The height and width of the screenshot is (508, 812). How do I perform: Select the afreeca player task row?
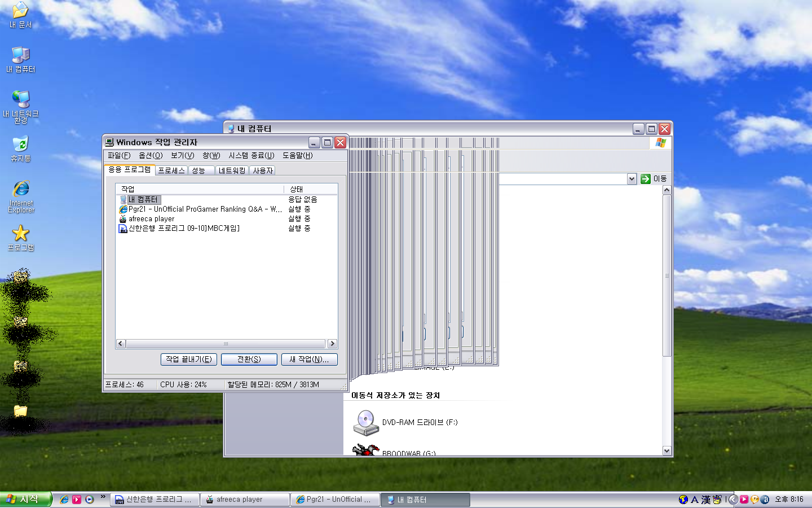click(x=227, y=218)
